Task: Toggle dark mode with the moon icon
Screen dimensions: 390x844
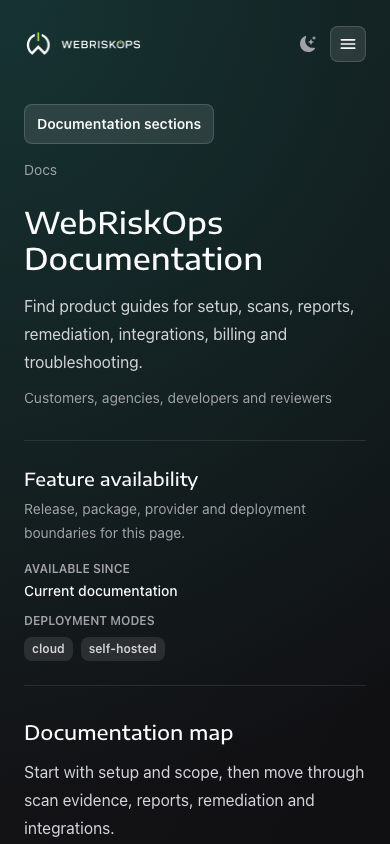Action: [x=308, y=44]
